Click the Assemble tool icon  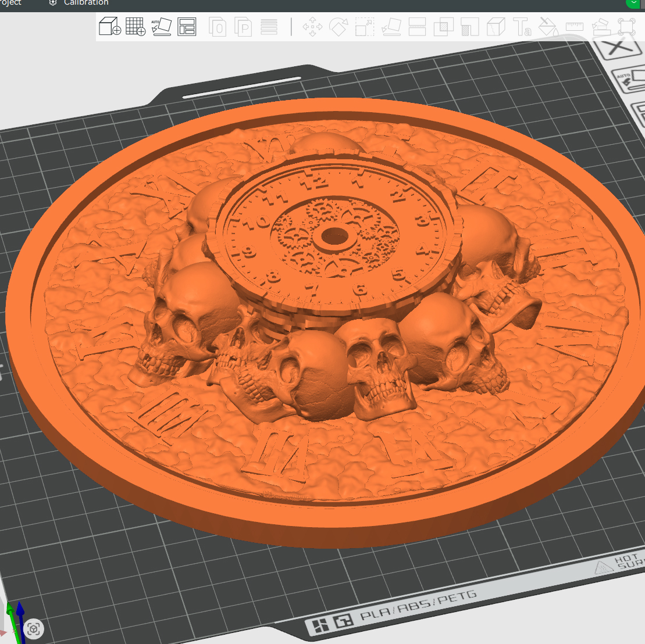pyautogui.click(x=601, y=27)
